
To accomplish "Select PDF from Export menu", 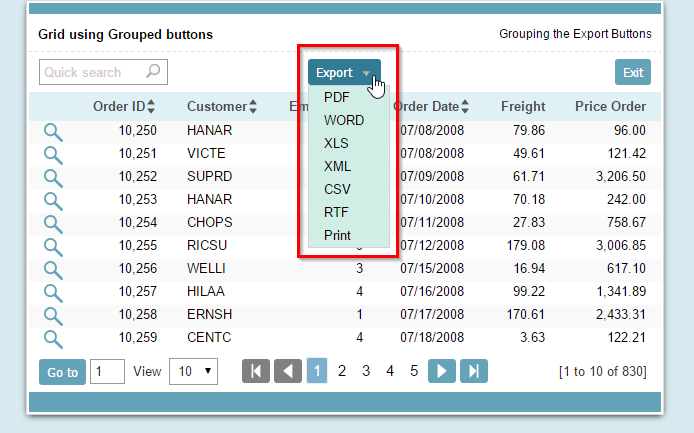I will (337, 97).
